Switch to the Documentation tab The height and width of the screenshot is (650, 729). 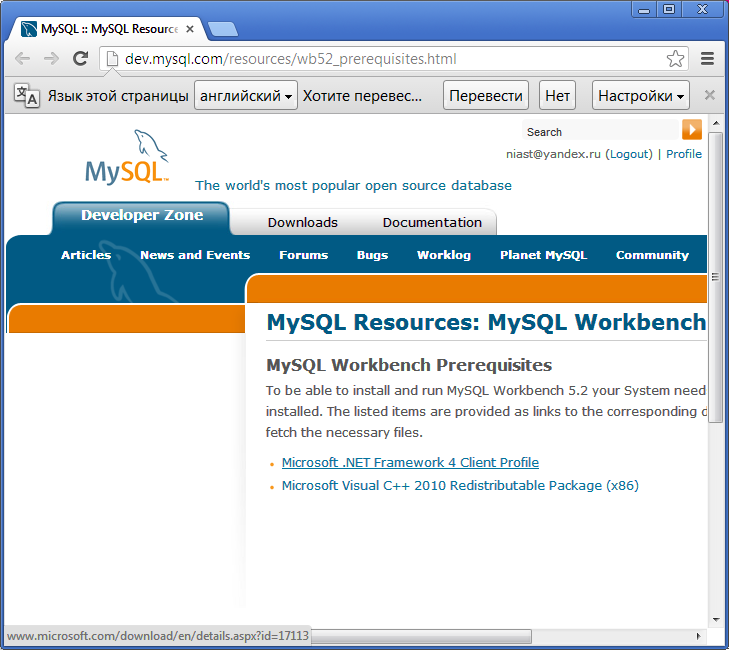click(432, 223)
